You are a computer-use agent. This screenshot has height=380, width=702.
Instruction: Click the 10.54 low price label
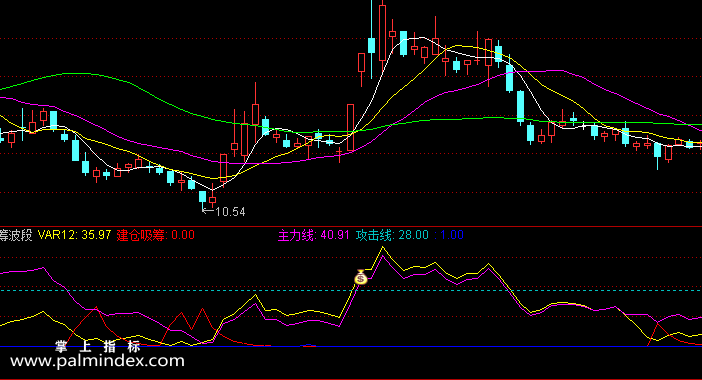(x=230, y=212)
